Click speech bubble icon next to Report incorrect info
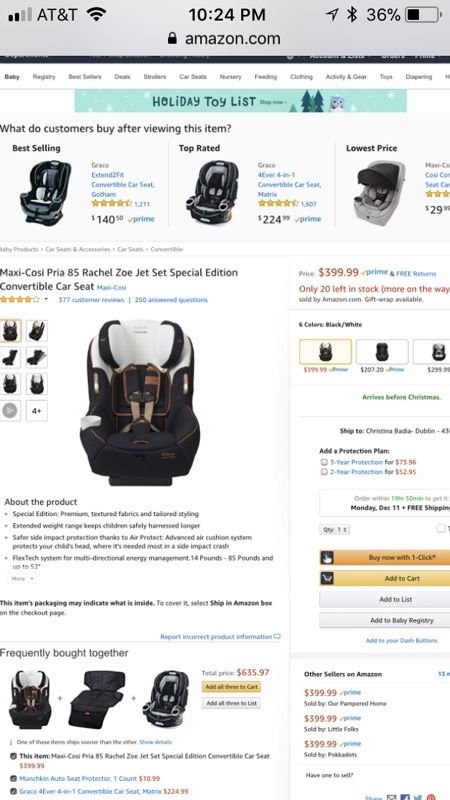The width and height of the screenshot is (450, 800). coord(277,636)
